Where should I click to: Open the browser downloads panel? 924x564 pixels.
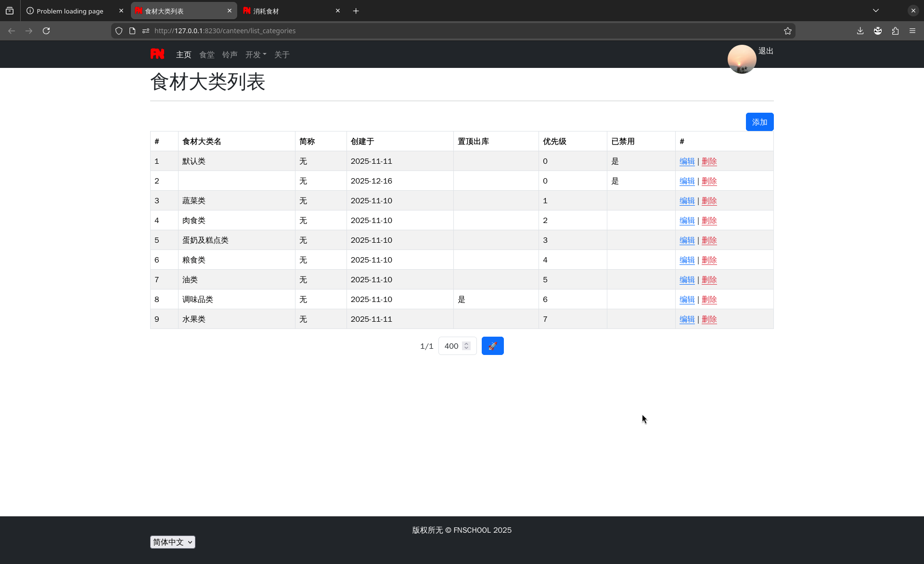[x=860, y=30]
